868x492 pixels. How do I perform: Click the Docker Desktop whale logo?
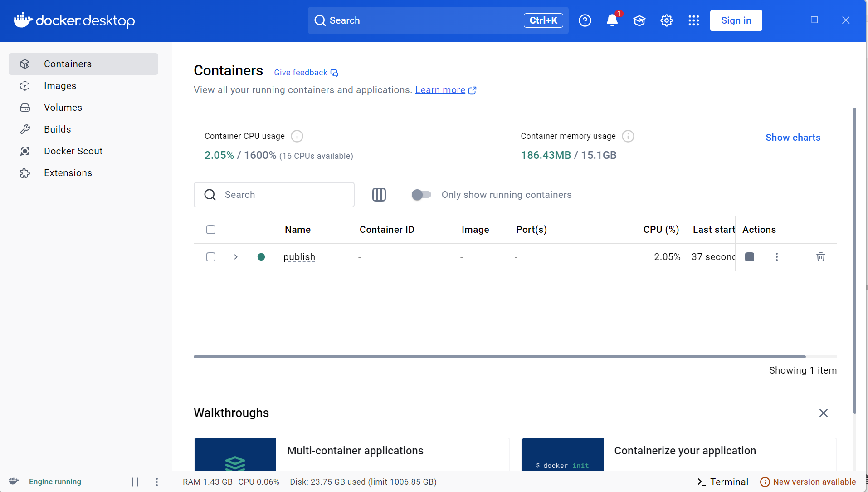click(23, 20)
